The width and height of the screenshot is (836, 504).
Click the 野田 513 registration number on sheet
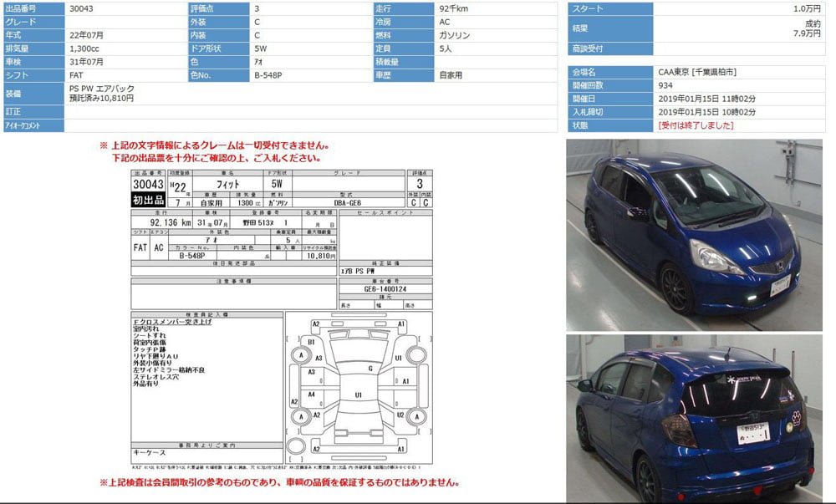tap(265, 222)
